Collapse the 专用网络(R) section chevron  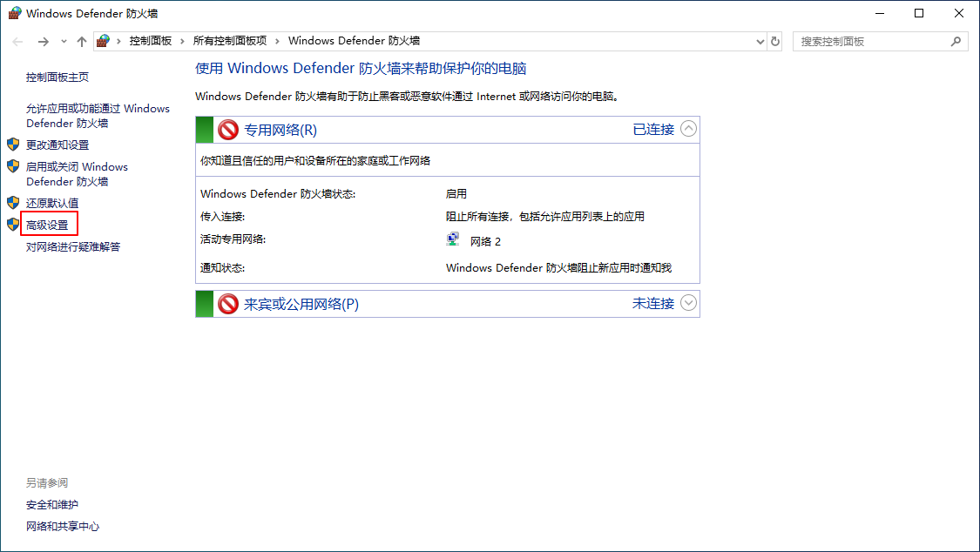pos(688,129)
